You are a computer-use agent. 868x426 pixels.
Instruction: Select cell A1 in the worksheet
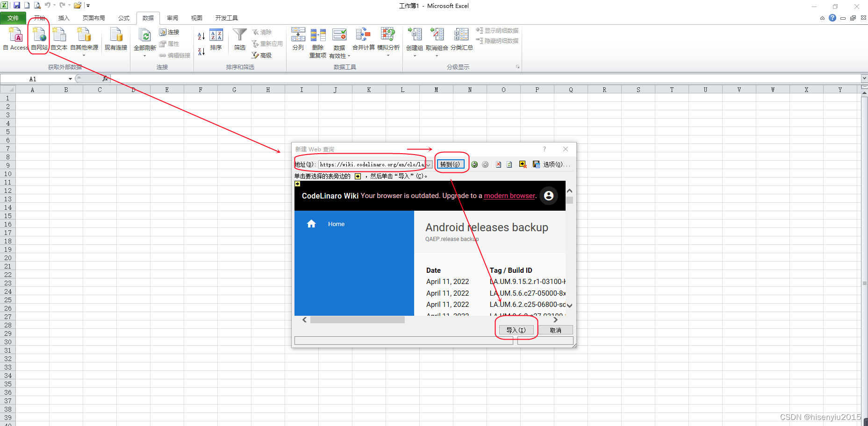[32, 98]
